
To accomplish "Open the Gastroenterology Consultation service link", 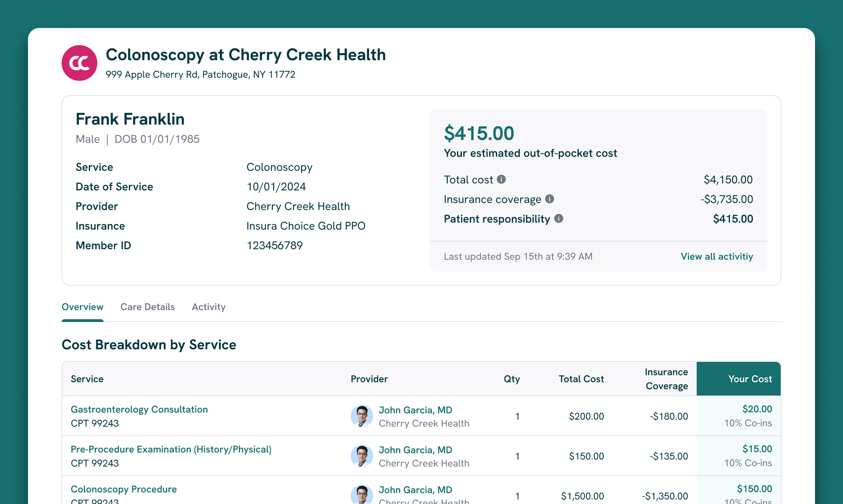I will tap(139, 409).
